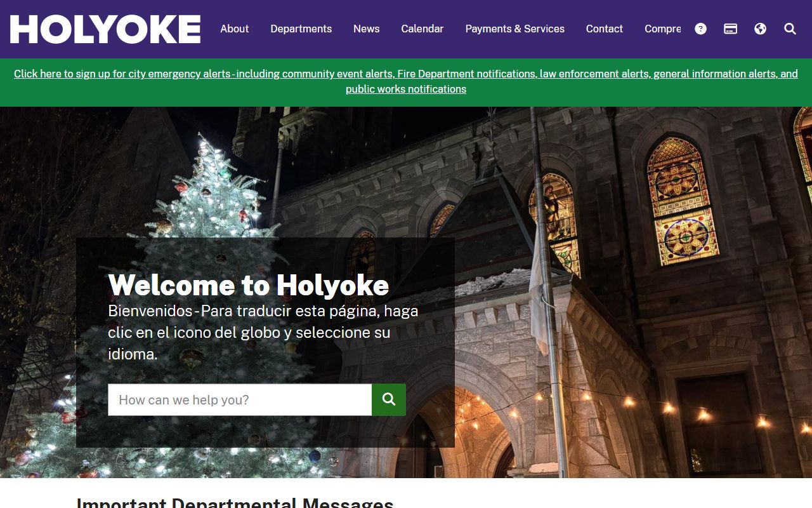Click the Welcome to Holyoke heading
This screenshot has height=508, width=812.
pos(248,285)
